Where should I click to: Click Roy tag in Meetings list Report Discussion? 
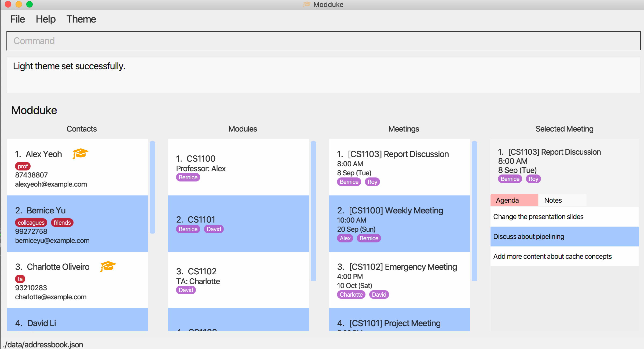coord(372,182)
